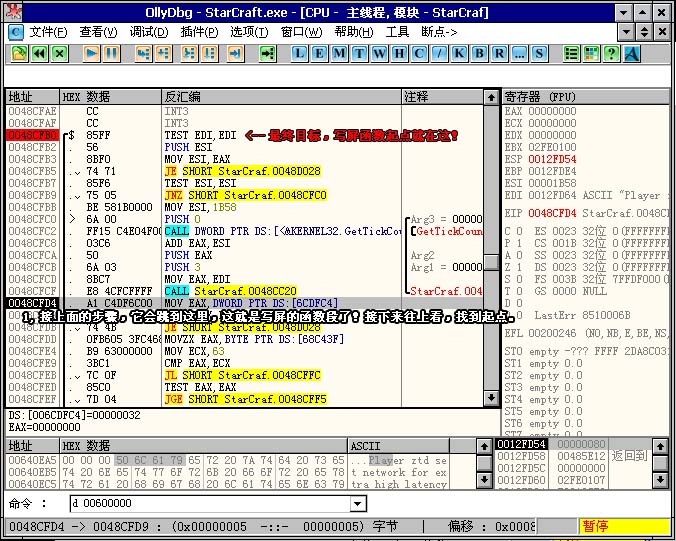Click the disassembly scrollbar thumb
The image size is (676, 541).
(491, 263)
